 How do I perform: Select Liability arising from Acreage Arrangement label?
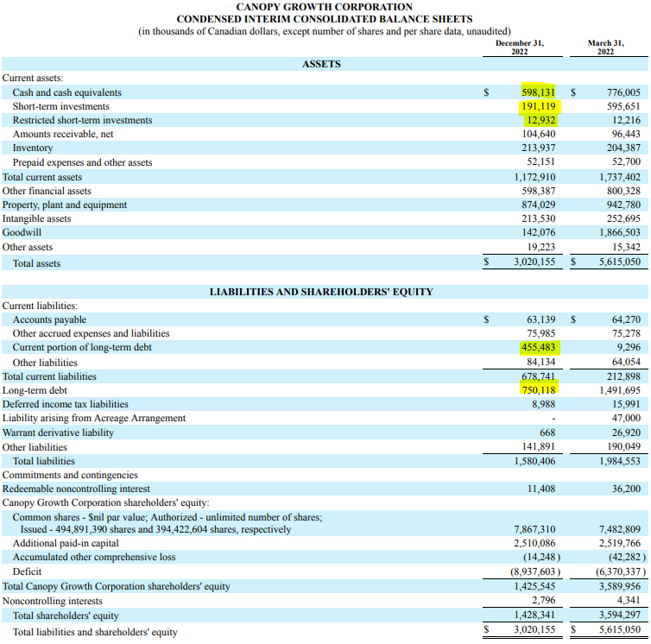[94, 418]
